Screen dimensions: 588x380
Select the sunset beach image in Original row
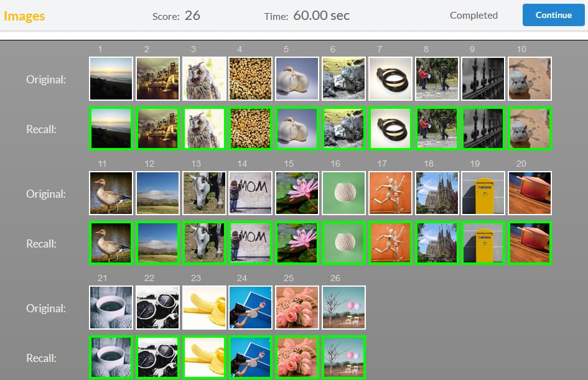[x=111, y=79]
